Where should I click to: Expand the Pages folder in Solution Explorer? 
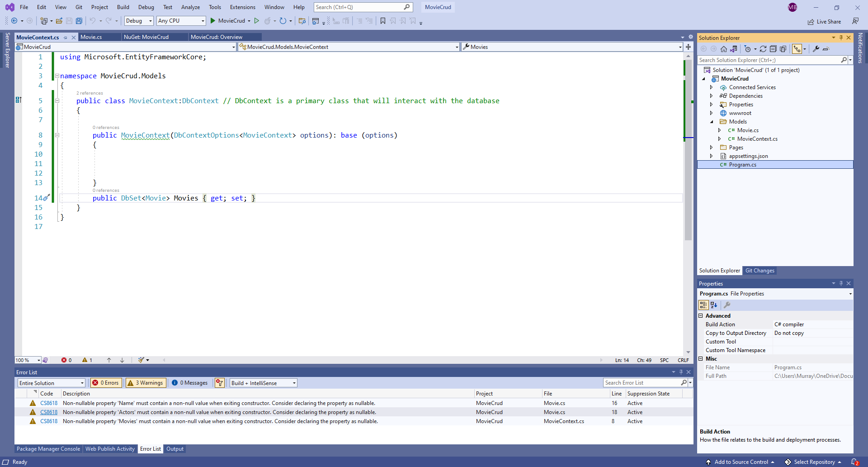(x=712, y=148)
